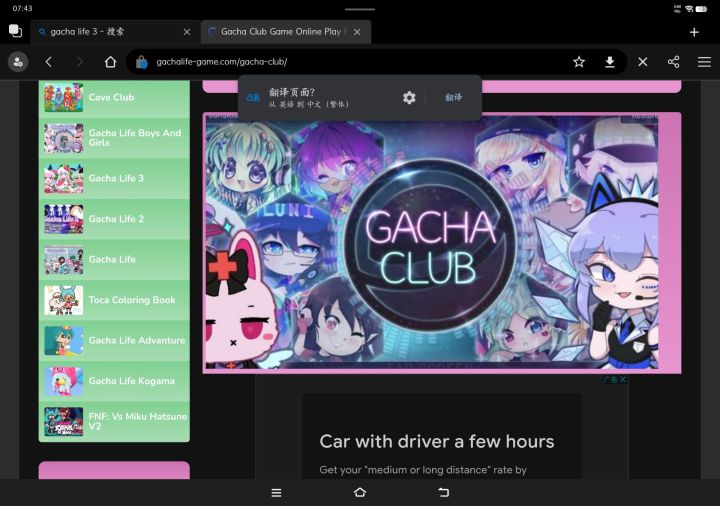
Task: Open Toca Coloring Book game link
Action: point(114,300)
